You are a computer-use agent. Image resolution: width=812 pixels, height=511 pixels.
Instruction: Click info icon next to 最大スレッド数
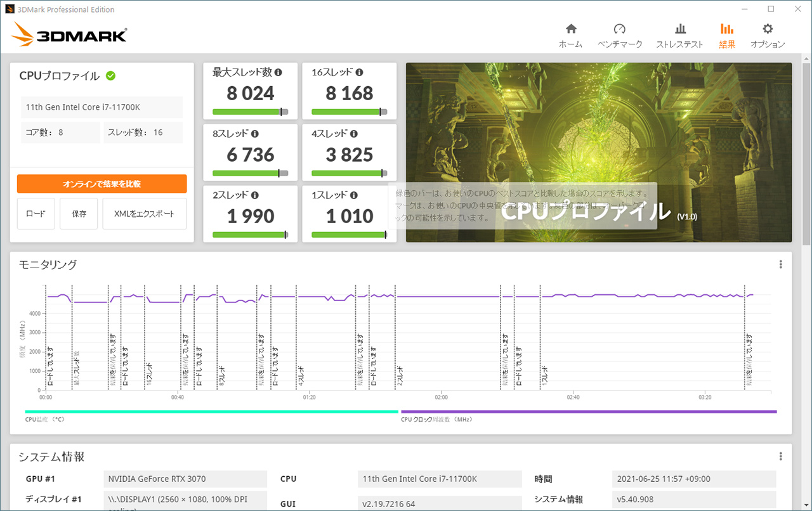tap(278, 72)
